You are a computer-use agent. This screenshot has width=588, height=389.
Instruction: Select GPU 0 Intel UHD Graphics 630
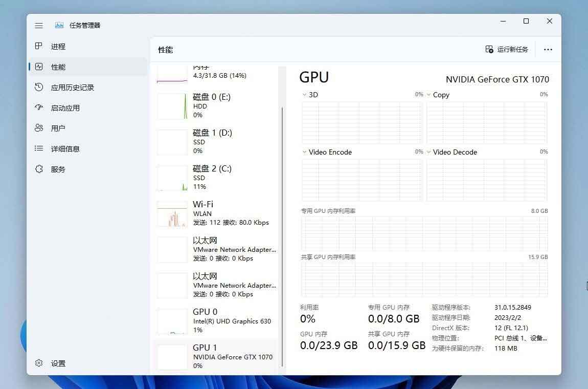coord(216,320)
